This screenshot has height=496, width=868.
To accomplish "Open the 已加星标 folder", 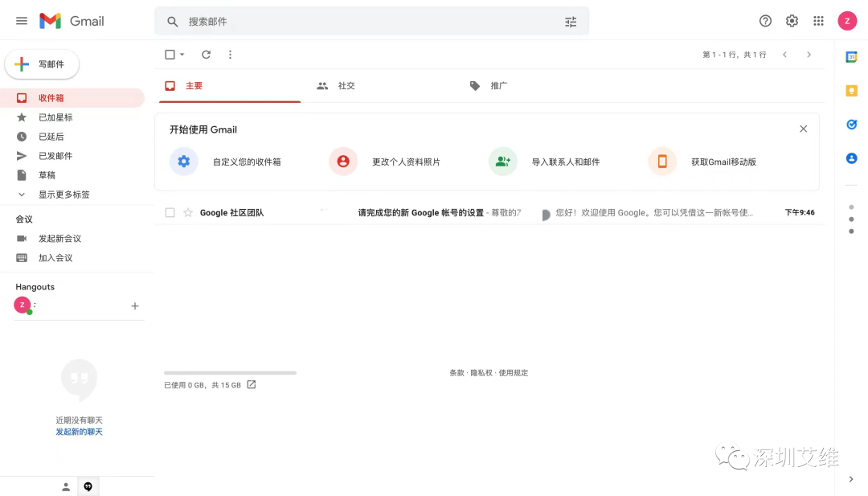I will [x=72, y=117].
